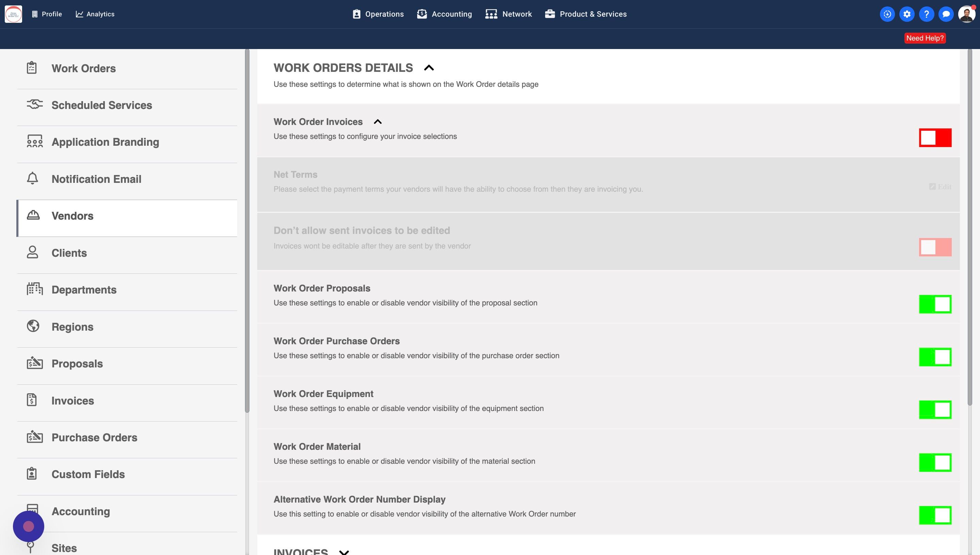Open the help question mark icon
This screenshot has width=980, height=555.
coord(926,14)
